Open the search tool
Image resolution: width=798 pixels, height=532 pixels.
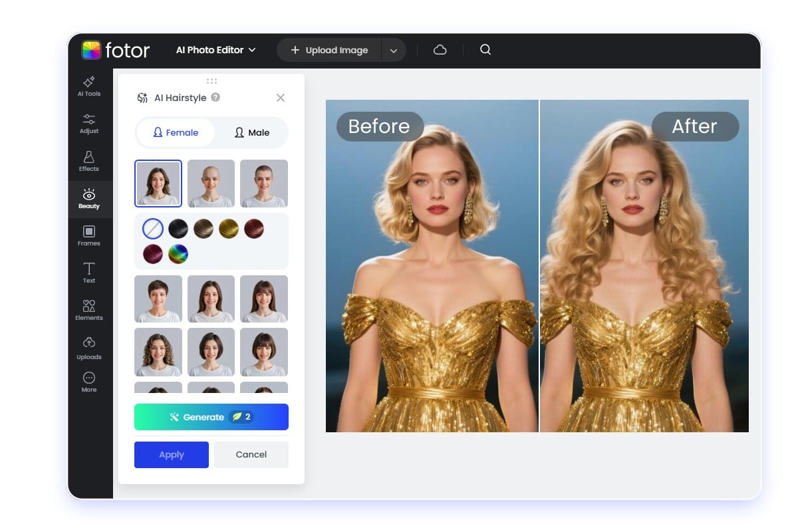tap(485, 50)
